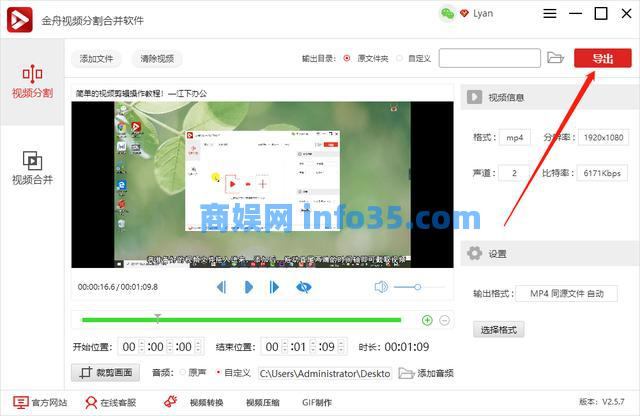The height and width of the screenshot is (416, 640).
Task: Step to the previous frame
Action: coord(221,287)
